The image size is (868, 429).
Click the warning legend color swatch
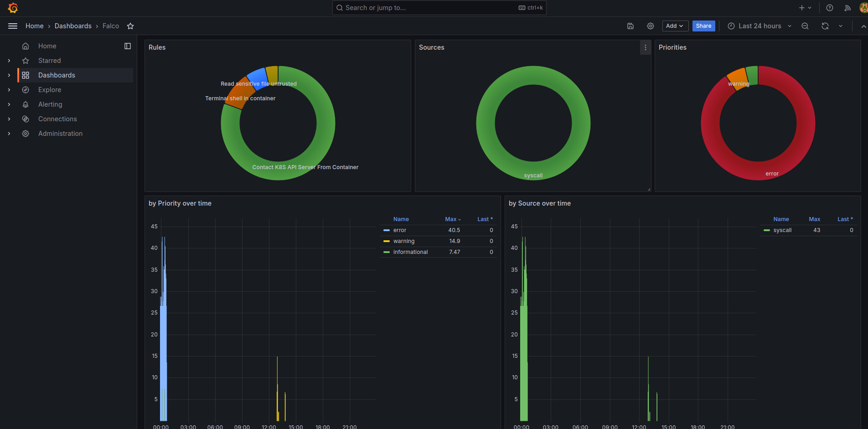[x=387, y=241]
